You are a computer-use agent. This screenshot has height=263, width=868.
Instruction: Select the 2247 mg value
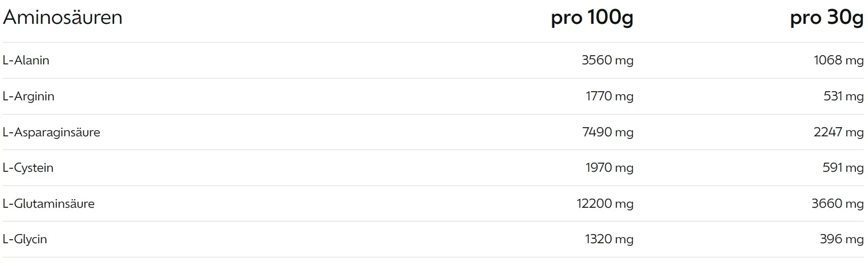pos(839,132)
